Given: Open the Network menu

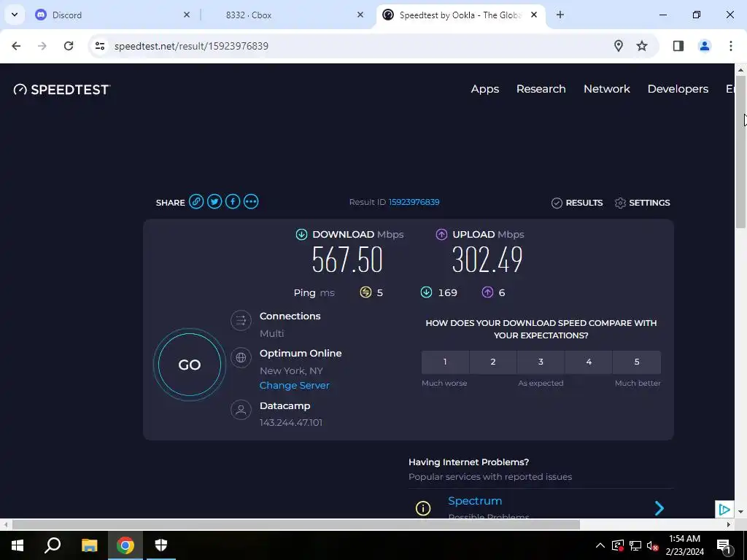Looking at the screenshot, I should tap(607, 89).
